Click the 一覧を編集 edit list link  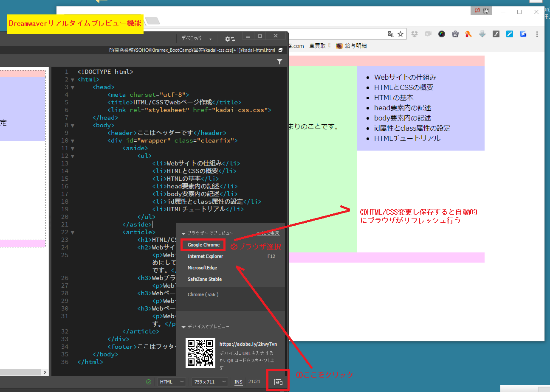coord(268,233)
